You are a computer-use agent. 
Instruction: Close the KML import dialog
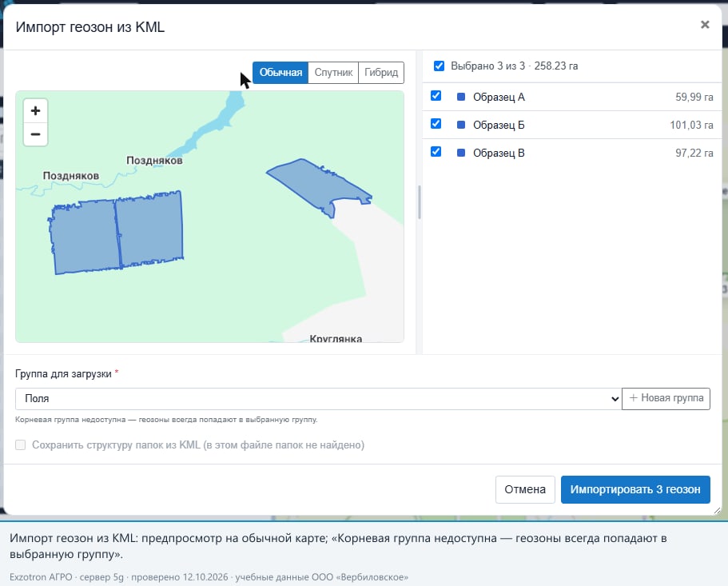click(x=705, y=25)
